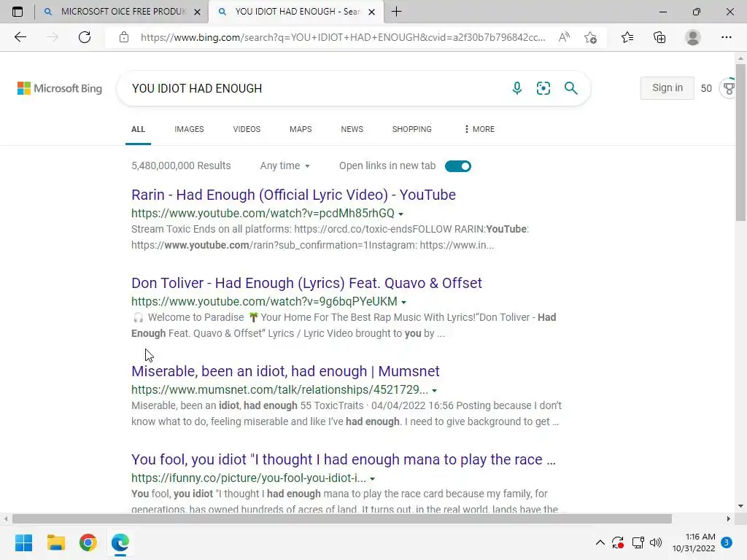Image resolution: width=747 pixels, height=560 pixels.
Task: Open Settings and more ellipsis menu
Action: (x=726, y=37)
